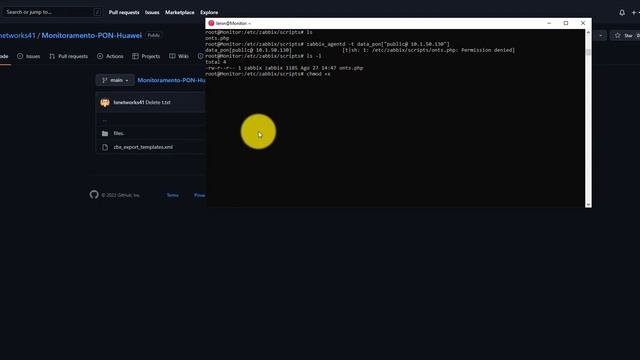The image size is (640, 360).
Task: Click file icon beside zbx_export_templates.xml
Action: (105, 147)
